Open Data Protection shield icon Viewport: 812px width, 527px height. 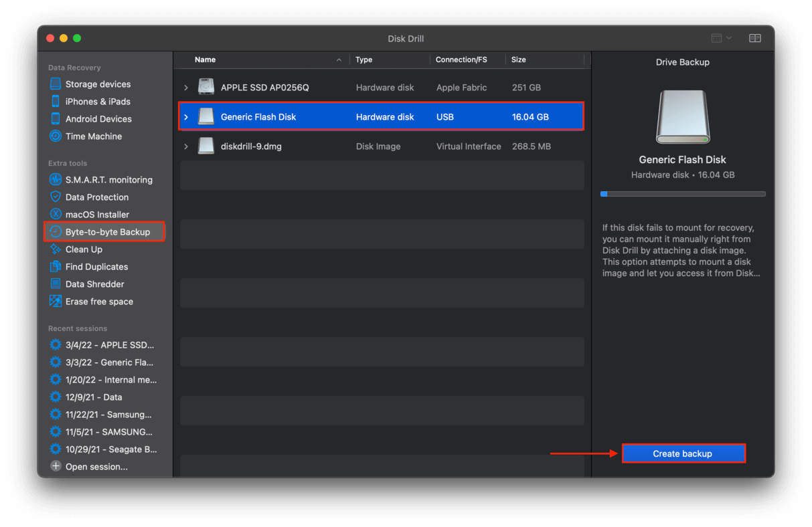click(x=56, y=197)
